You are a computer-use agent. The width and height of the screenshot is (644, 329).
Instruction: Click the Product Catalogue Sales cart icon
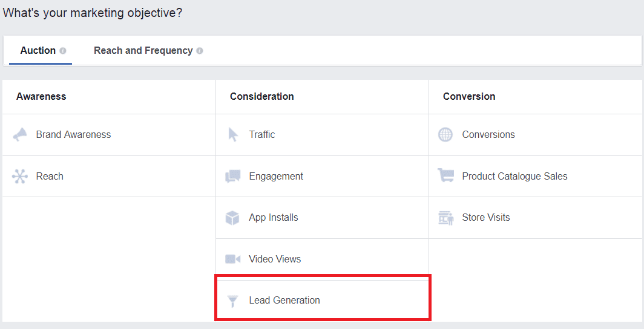click(446, 176)
